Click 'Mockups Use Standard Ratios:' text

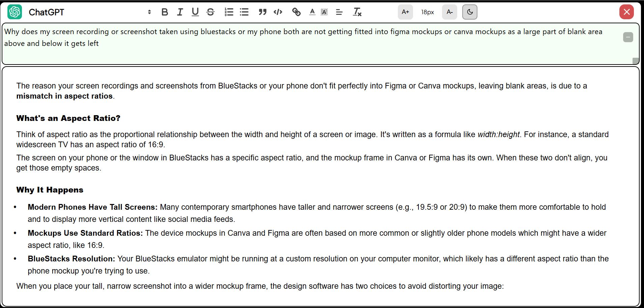pos(85,233)
